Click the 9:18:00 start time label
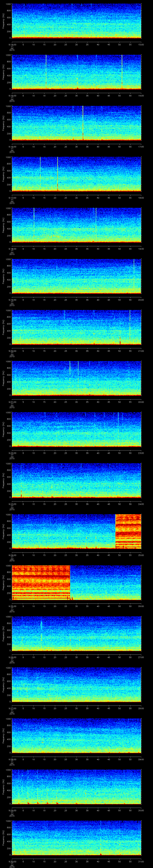Image resolution: width=153 pixels, height=868 pixels. [x=12, y=249]
